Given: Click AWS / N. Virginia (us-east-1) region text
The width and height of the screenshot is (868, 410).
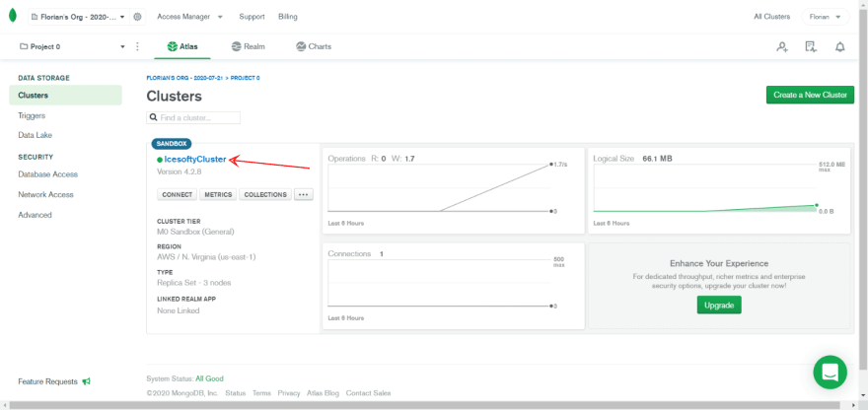Looking at the screenshot, I should point(206,257).
